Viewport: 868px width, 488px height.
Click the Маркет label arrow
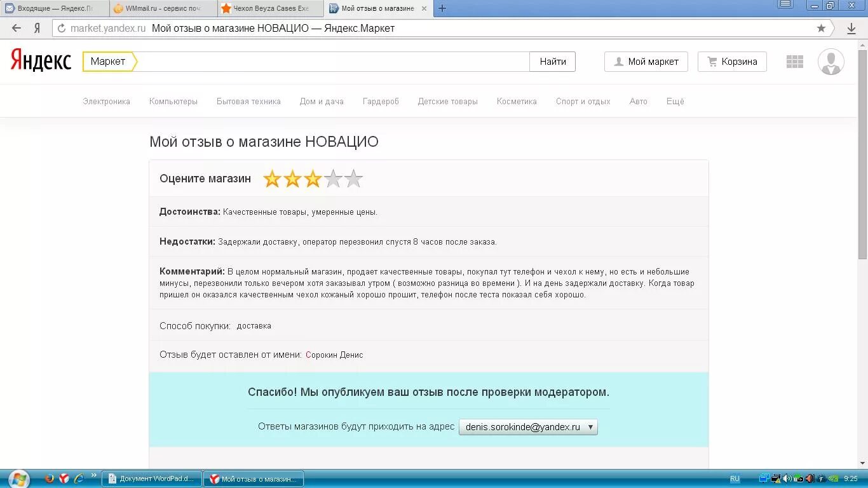[109, 62]
